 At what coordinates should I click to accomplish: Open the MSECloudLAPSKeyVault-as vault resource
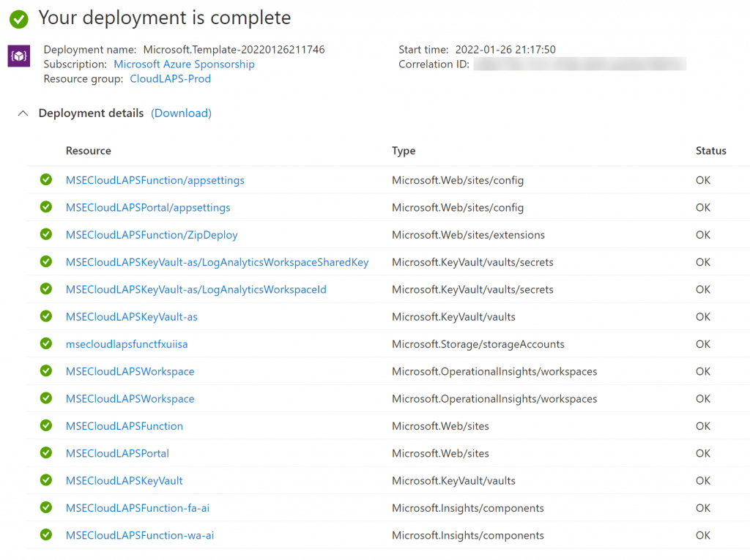pyautogui.click(x=132, y=316)
